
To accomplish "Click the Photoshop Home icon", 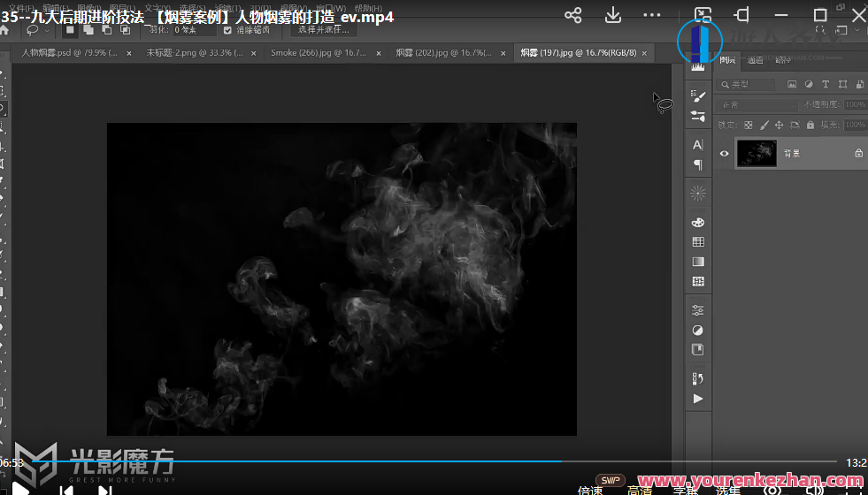I will click(x=4, y=30).
